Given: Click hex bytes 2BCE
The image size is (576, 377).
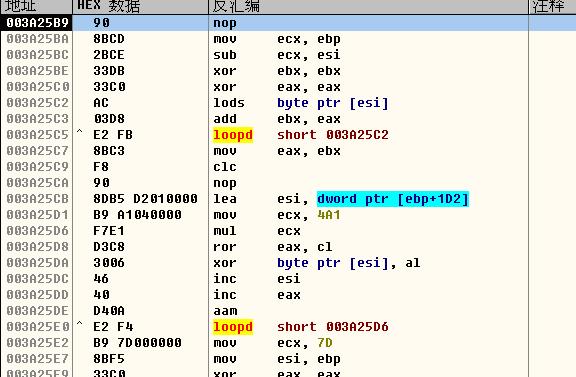Looking at the screenshot, I should point(109,55).
